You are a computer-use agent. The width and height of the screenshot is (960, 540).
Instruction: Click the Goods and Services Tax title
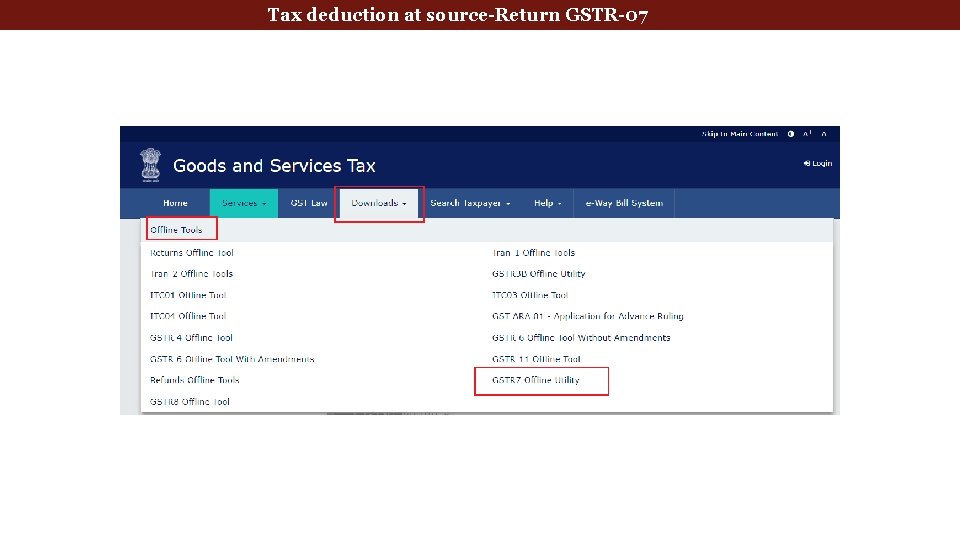[x=274, y=165]
